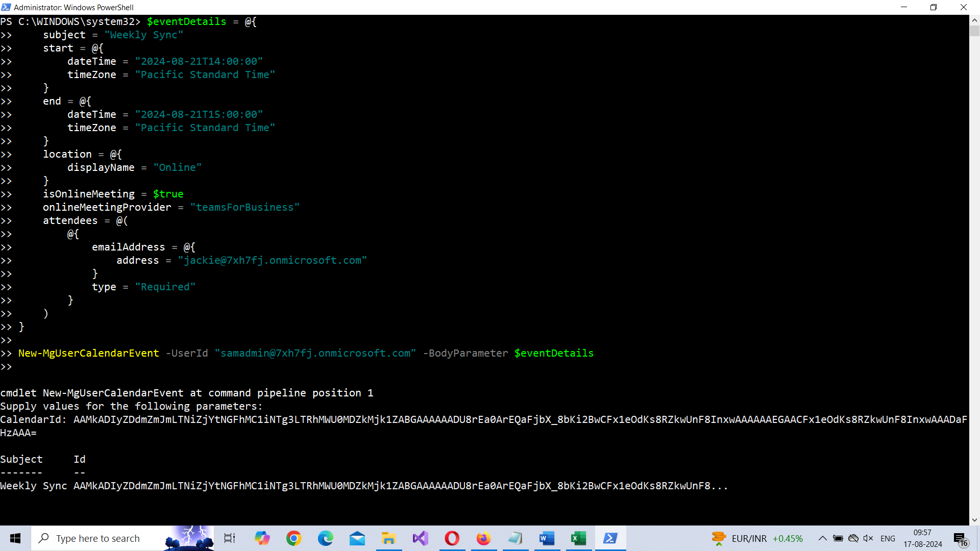Open the Windows Start menu
This screenshot has height=551, width=980.
click(x=15, y=538)
